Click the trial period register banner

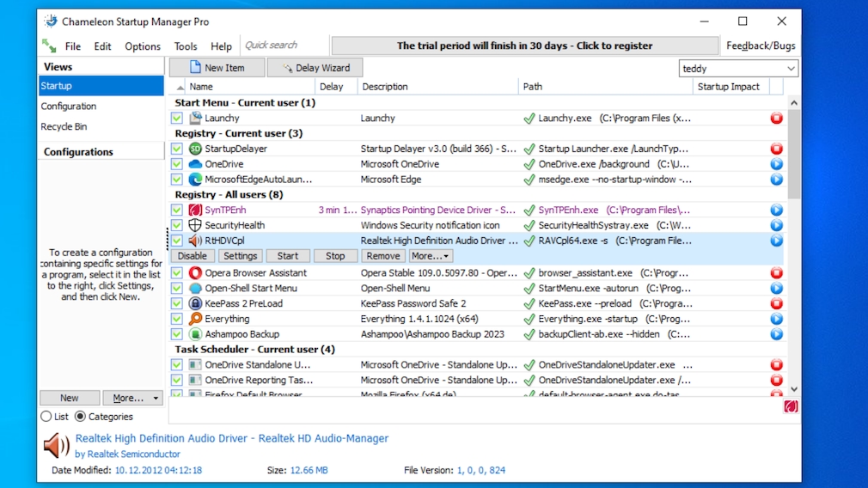(x=524, y=46)
